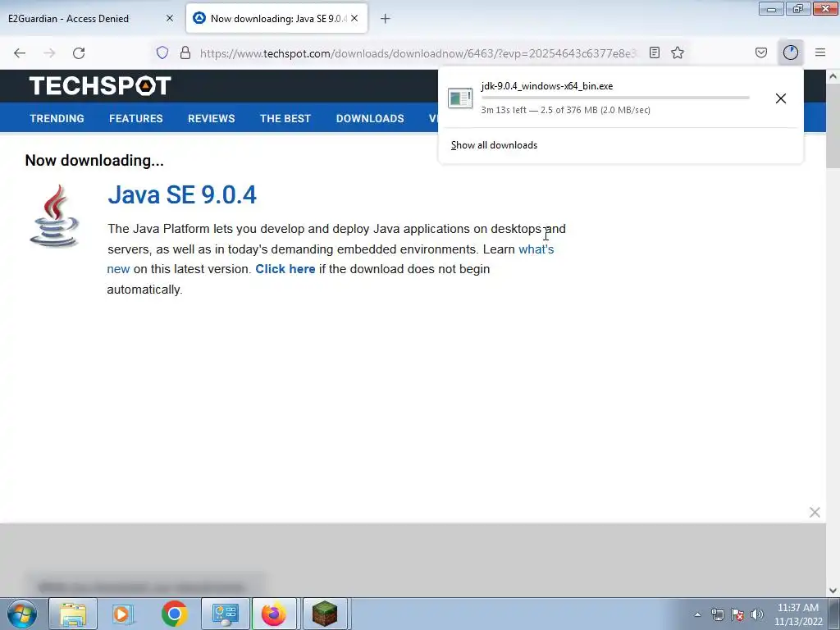Image resolution: width=840 pixels, height=630 pixels.
Task: Click the TechSpot logo
Action: point(100,85)
